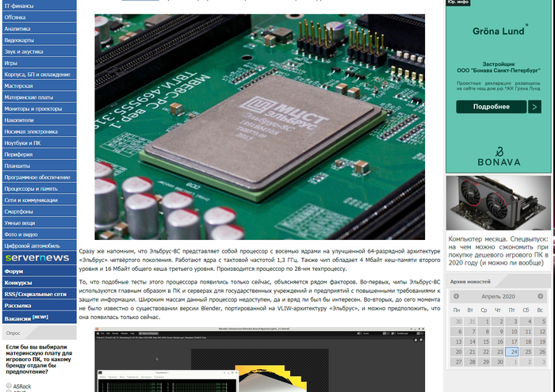Open the Видеокарты section
The width and height of the screenshot is (555, 392).
tap(40, 40)
